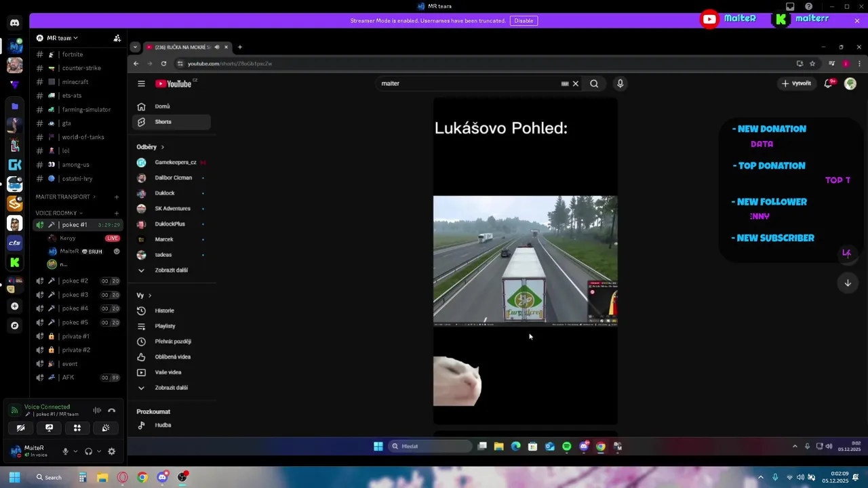Open Discord inbox icon in title bar

pos(790,7)
